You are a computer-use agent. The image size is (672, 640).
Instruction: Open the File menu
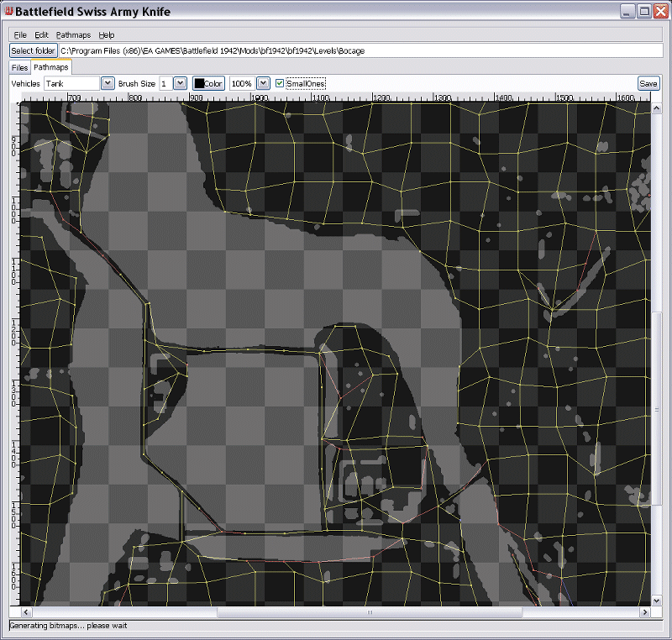(x=20, y=35)
